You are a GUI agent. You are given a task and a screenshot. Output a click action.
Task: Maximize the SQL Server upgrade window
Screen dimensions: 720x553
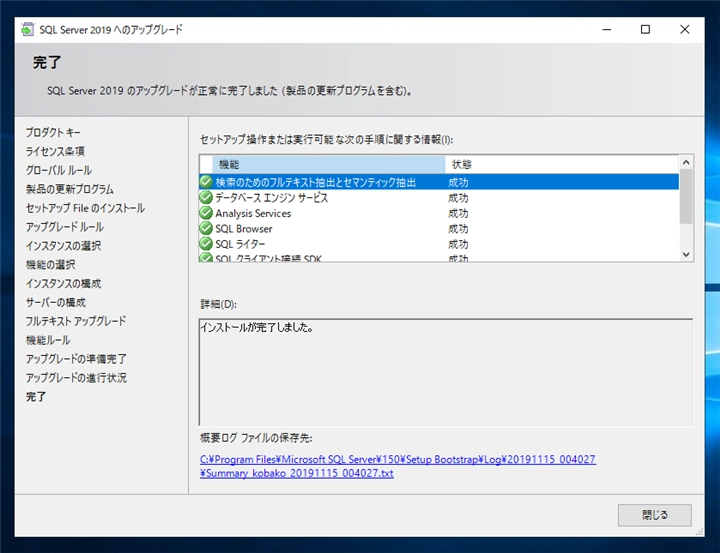(645, 29)
